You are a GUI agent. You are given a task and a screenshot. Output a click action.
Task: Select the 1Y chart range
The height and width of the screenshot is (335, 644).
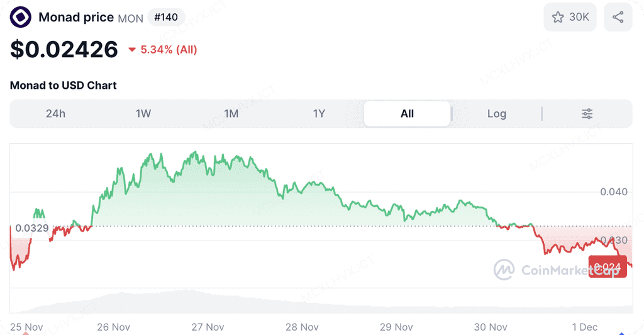click(319, 113)
